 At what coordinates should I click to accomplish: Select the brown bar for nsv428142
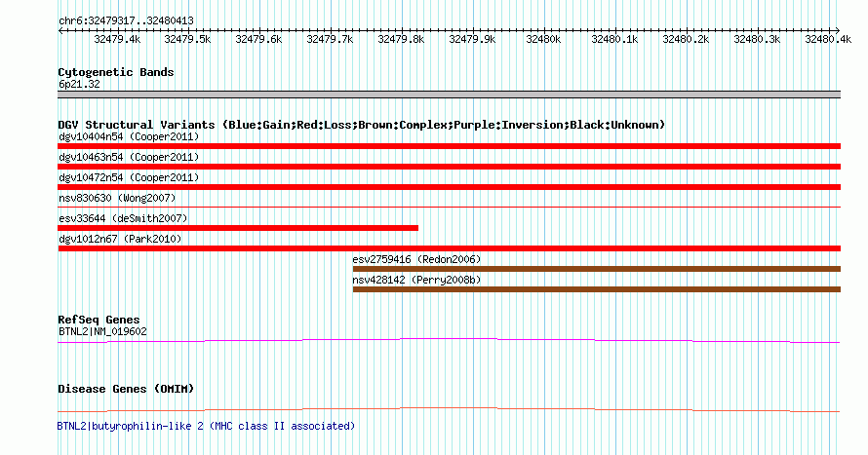tap(597, 289)
